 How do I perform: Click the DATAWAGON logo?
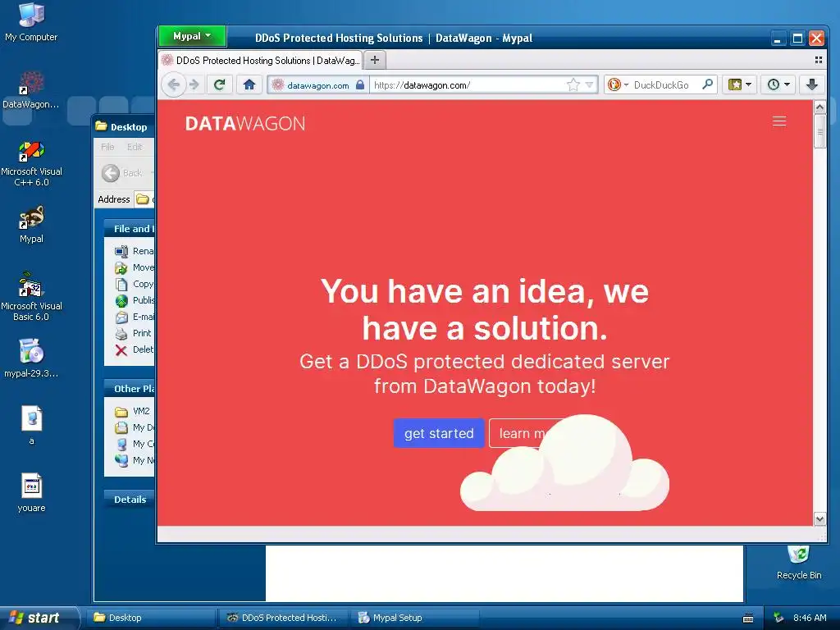(x=244, y=124)
